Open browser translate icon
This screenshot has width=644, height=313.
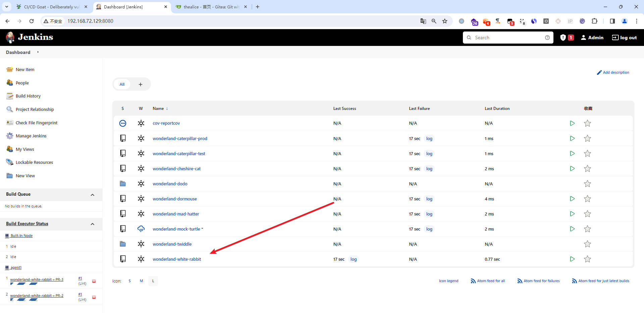click(423, 21)
